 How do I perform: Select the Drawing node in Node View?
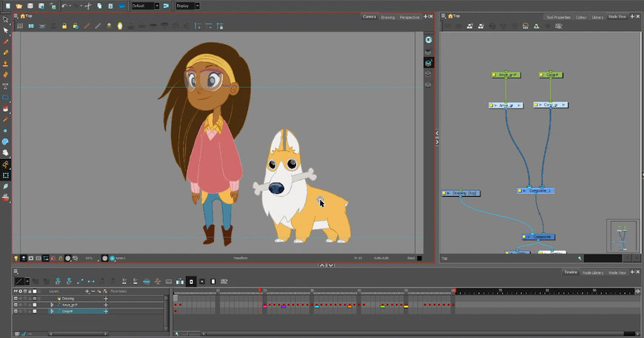[x=461, y=193]
